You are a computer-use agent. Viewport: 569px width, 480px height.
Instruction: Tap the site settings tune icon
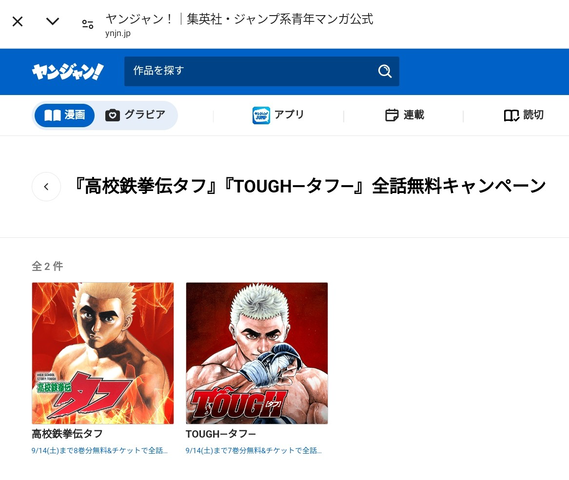pyautogui.click(x=87, y=24)
